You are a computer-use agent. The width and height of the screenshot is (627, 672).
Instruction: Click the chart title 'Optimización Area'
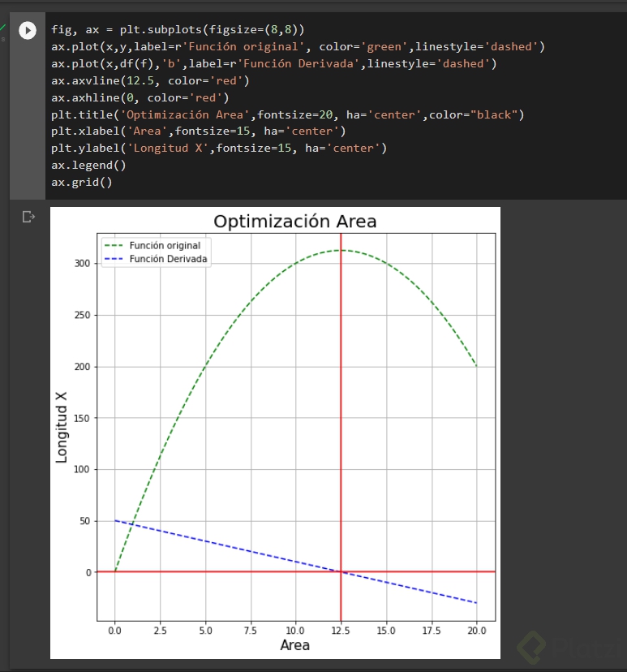(295, 222)
